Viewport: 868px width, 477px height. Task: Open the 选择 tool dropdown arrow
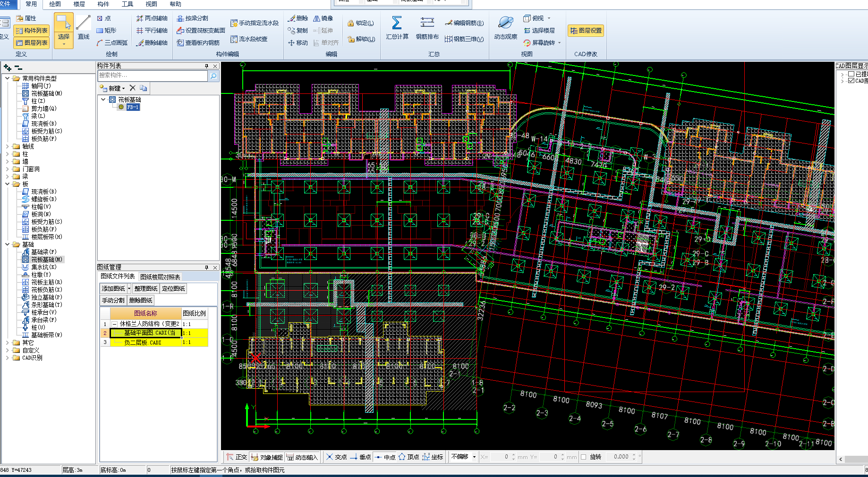click(x=63, y=45)
